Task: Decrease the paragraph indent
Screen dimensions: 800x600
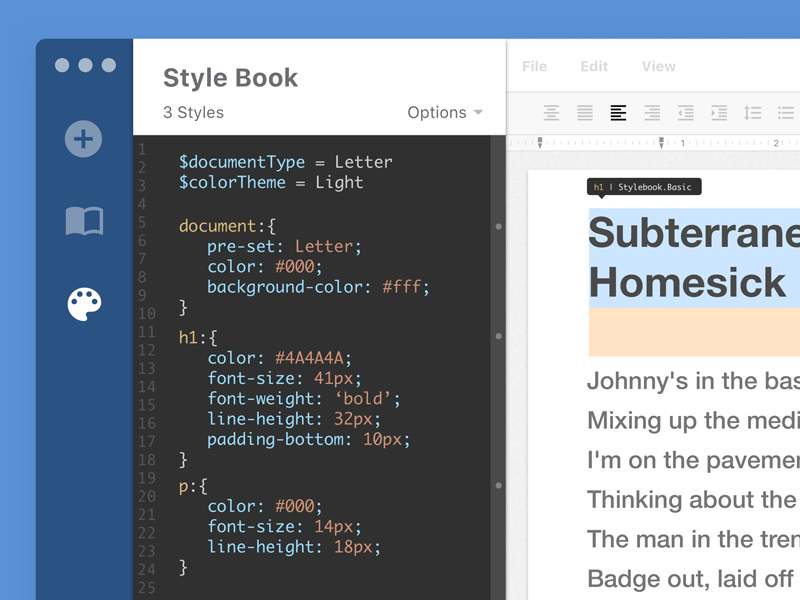Action: (x=685, y=113)
